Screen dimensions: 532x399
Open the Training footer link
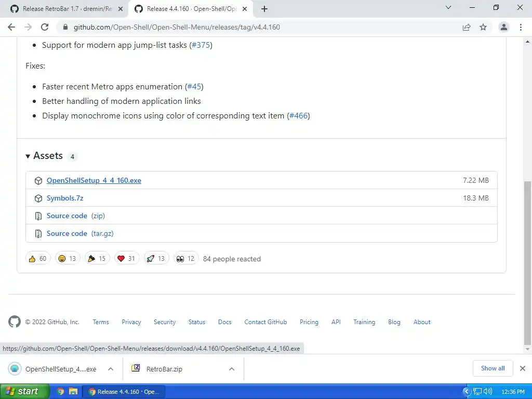click(364, 322)
